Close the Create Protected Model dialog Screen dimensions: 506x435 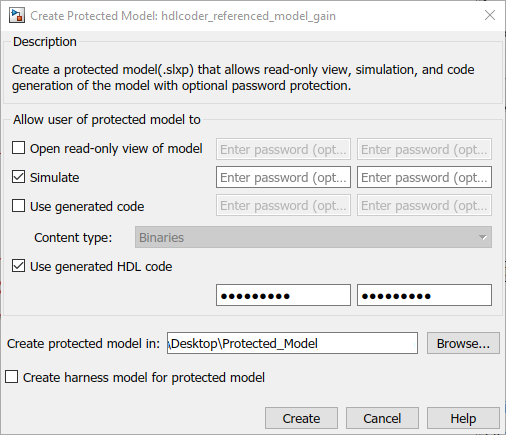pyautogui.click(x=490, y=15)
